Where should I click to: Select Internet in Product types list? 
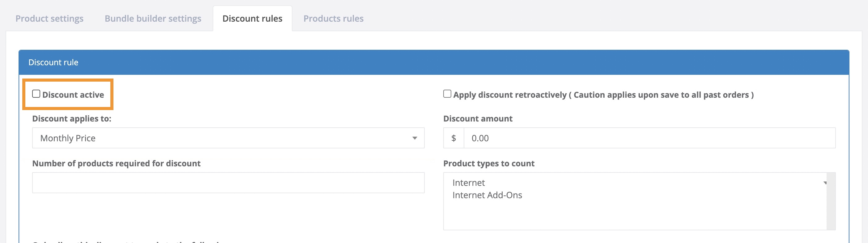tap(468, 183)
